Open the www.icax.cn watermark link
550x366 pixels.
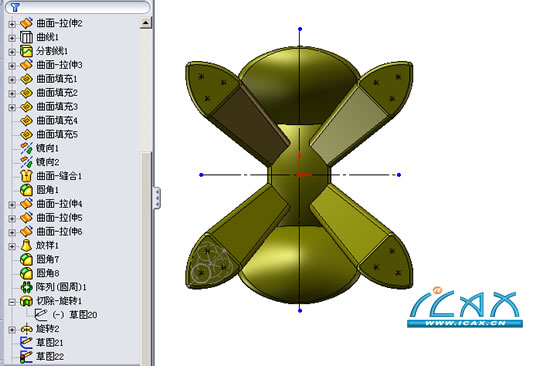click(x=465, y=324)
